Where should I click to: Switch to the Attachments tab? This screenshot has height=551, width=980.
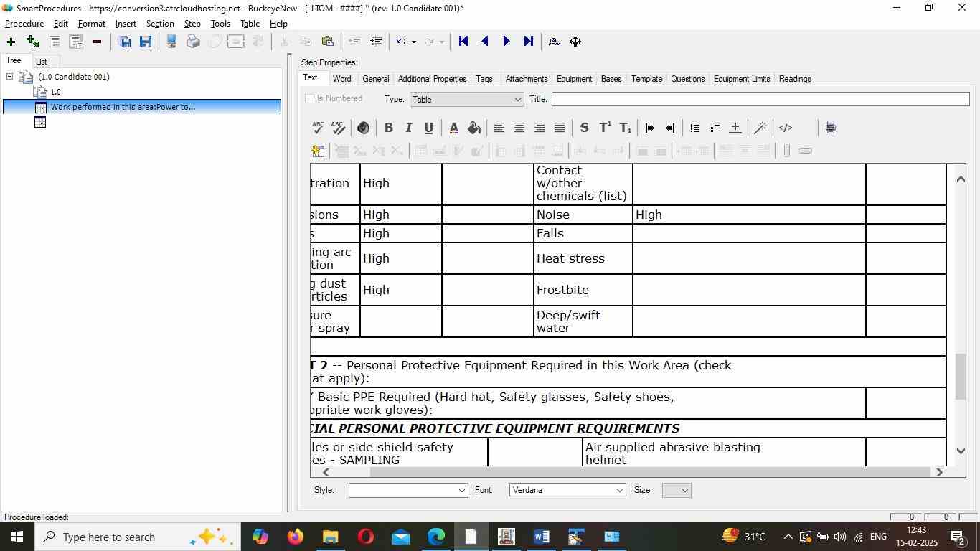click(x=527, y=79)
